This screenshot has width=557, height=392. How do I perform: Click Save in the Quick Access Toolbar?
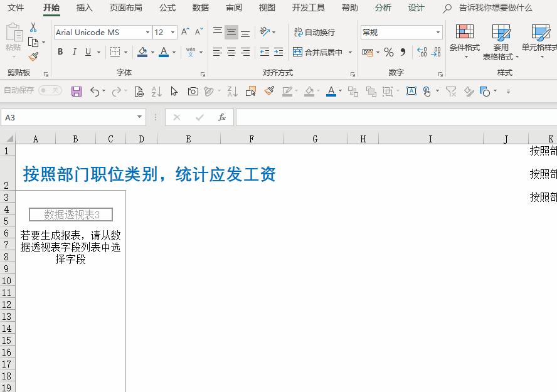pos(77,91)
